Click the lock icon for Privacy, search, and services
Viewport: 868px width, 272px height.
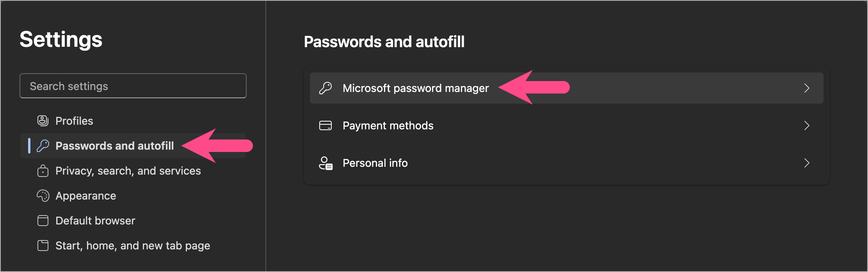(x=43, y=171)
